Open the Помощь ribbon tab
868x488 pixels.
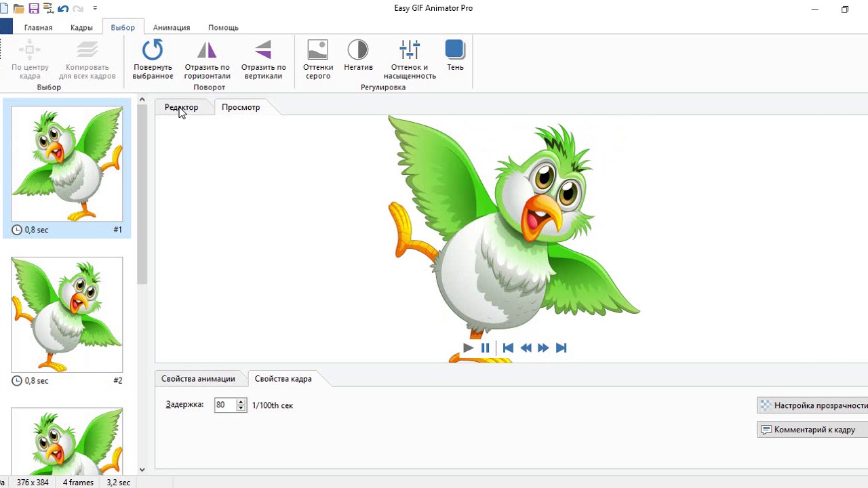coord(223,28)
